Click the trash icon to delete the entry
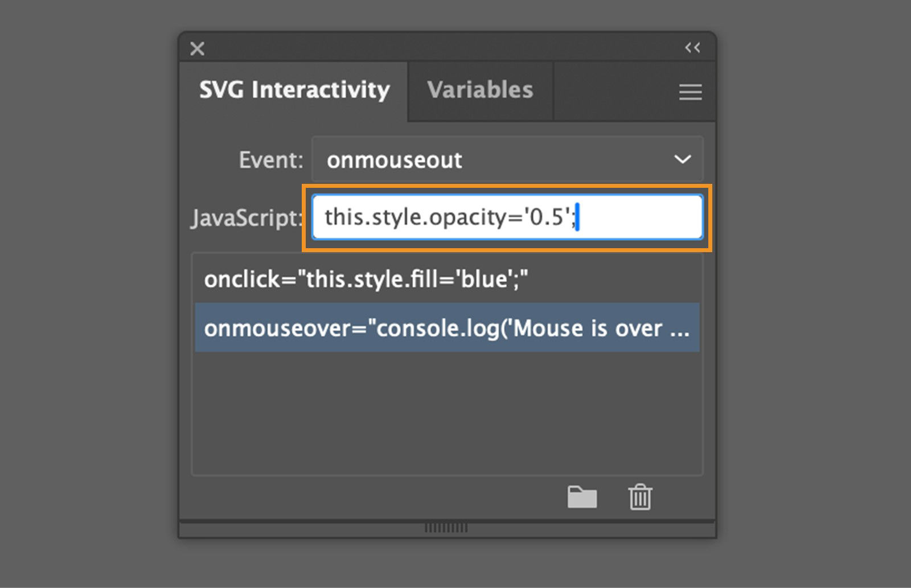This screenshot has height=588, width=911. [640, 496]
